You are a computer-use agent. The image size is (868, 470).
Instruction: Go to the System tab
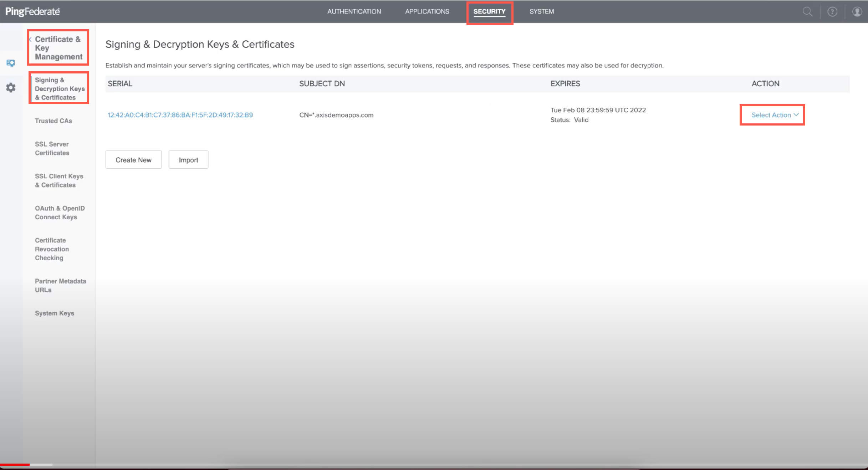click(541, 11)
